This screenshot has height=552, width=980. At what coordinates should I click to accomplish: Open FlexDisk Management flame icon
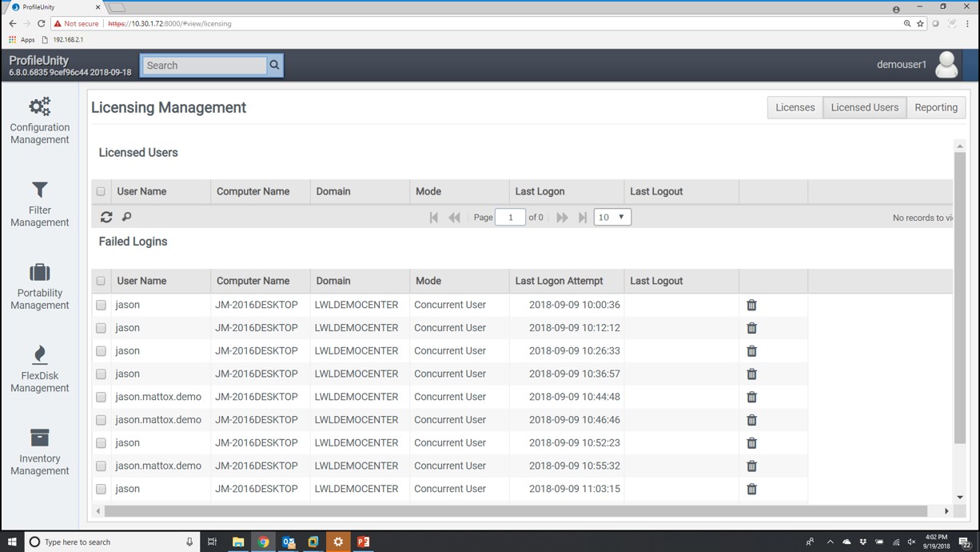40,354
